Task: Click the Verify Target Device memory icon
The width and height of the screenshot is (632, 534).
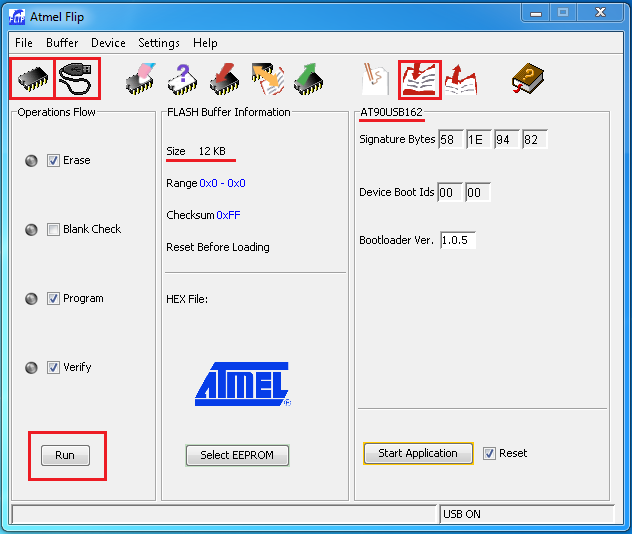Action: click(x=268, y=79)
